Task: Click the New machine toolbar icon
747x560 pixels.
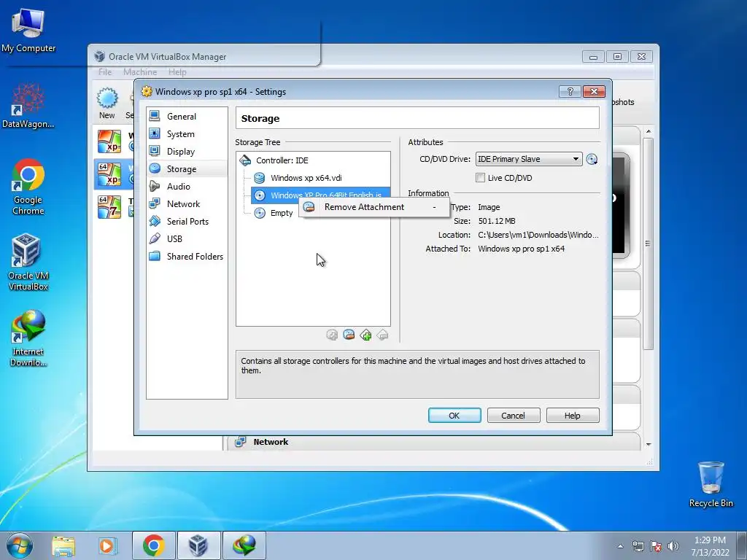Action: pos(107,104)
